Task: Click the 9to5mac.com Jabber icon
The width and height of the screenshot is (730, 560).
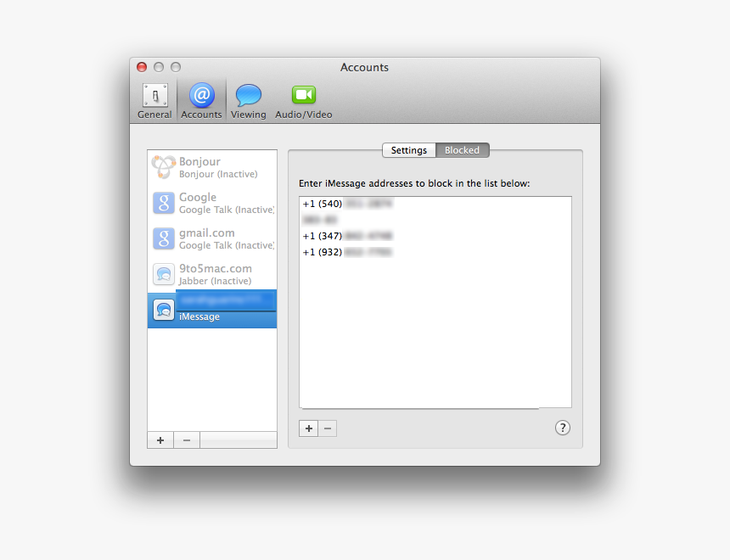Action: pos(164,274)
